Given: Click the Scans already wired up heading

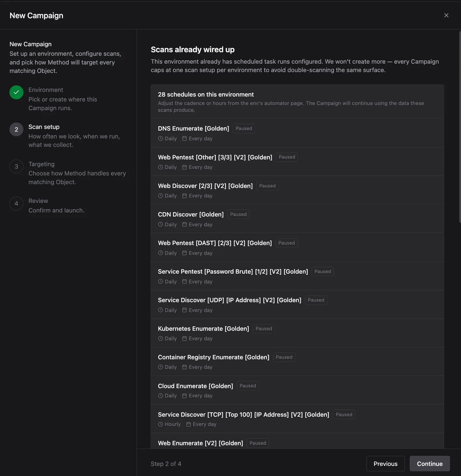Looking at the screenshot, I should pos(192,50).
